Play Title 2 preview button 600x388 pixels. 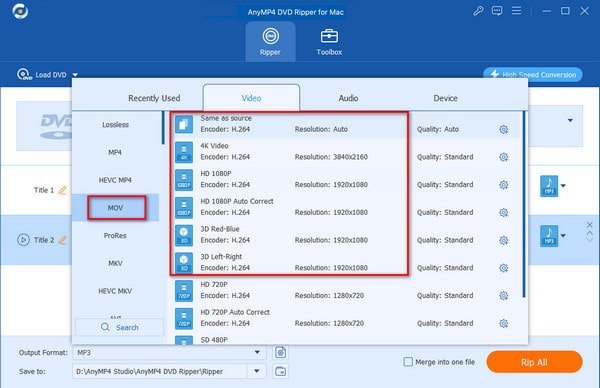coord(23,240)
